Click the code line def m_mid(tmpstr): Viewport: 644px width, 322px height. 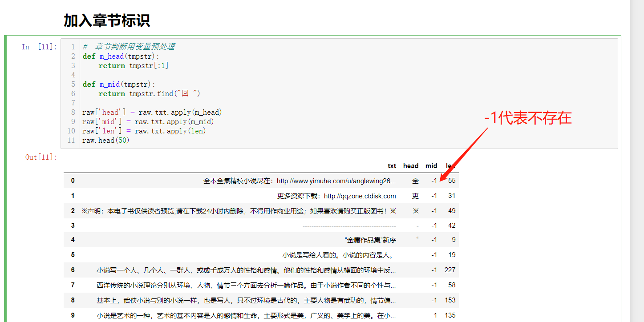pos(119,84)
